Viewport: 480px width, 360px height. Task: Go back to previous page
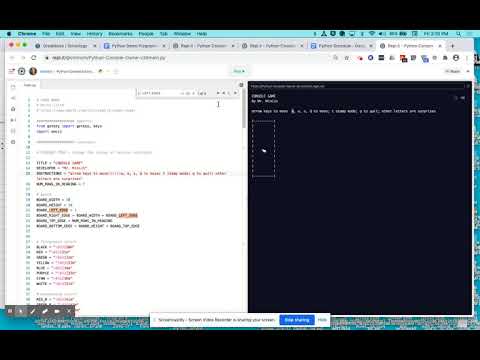13,58
